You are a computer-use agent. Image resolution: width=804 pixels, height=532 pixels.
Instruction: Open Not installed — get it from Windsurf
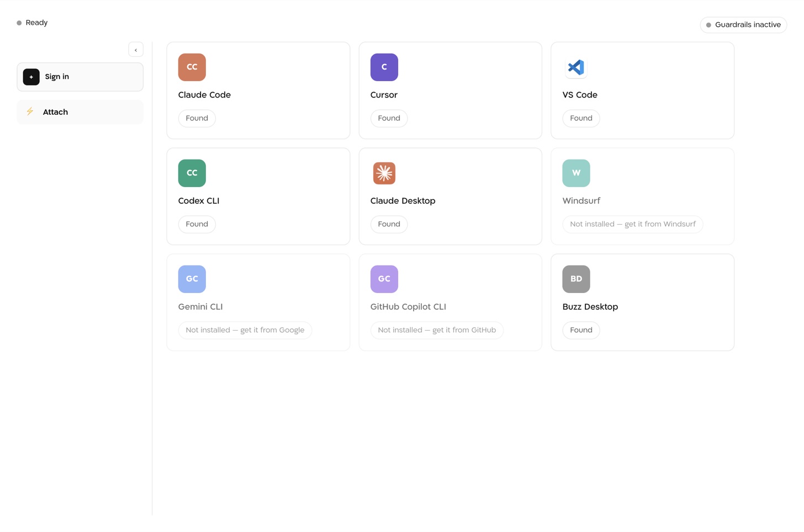633,224
